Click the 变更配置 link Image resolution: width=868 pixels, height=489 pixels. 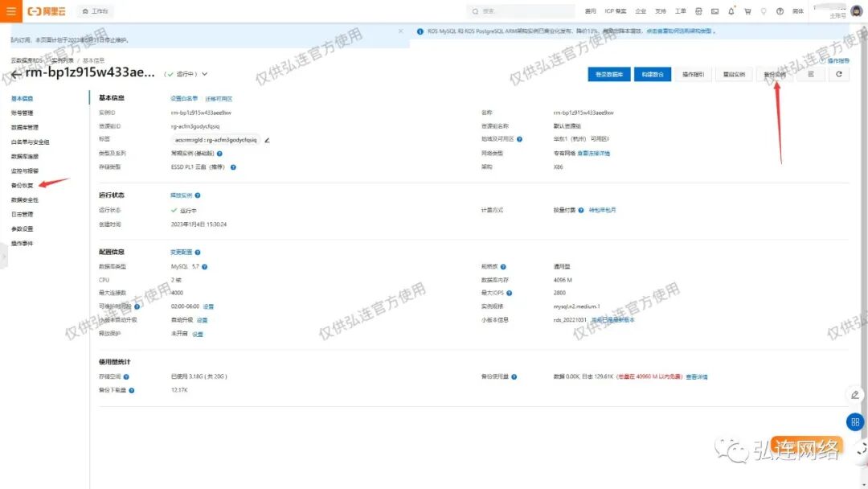pyautogui.click(x=181, y=253)
